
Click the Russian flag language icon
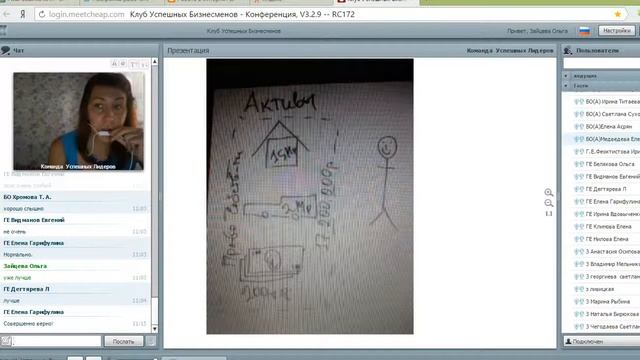click(x=584, y=31)
